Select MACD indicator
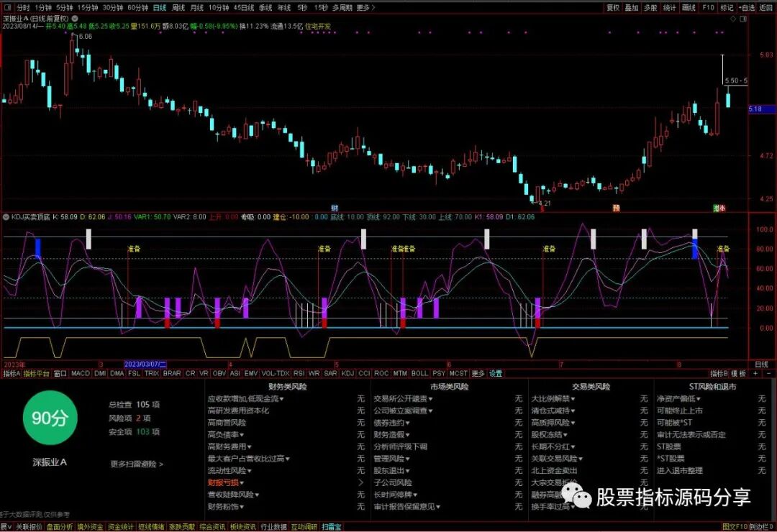777x532 pixels. [x=81, y=374]
